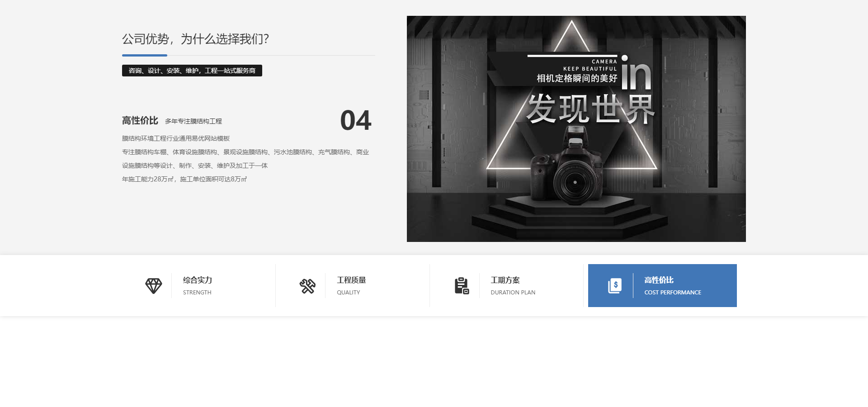868x407 pixels.
Task: Click the line 膜结构环境工程行业通用易优网站模板
Action: point(176,138)
